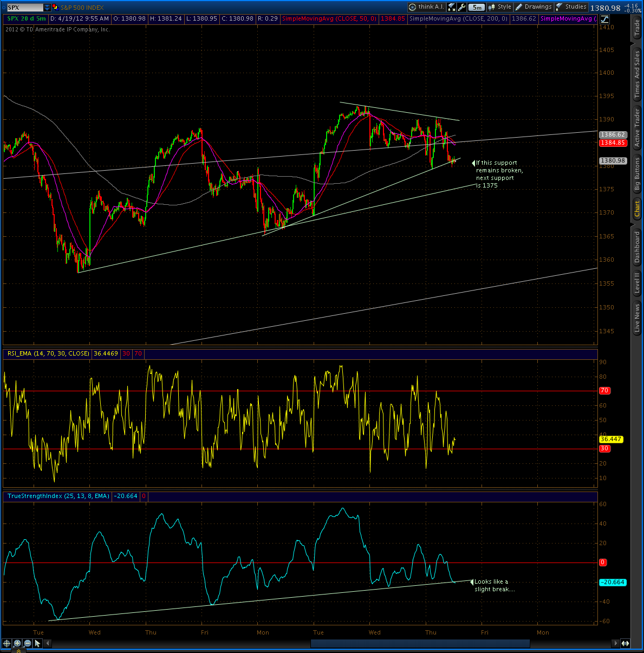
Task: Switch to the Live News side tab
Action: coord(637,318)
